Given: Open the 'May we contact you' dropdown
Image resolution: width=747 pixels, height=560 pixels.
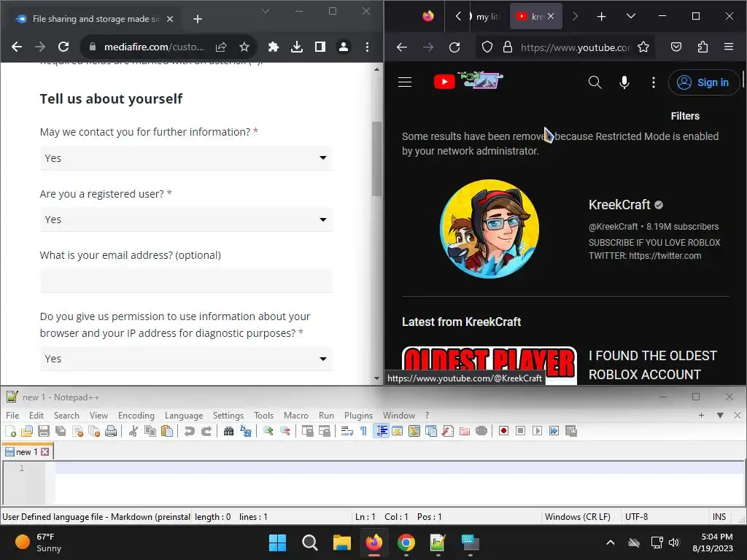Looking at the screenshot, I should (186, 158).
